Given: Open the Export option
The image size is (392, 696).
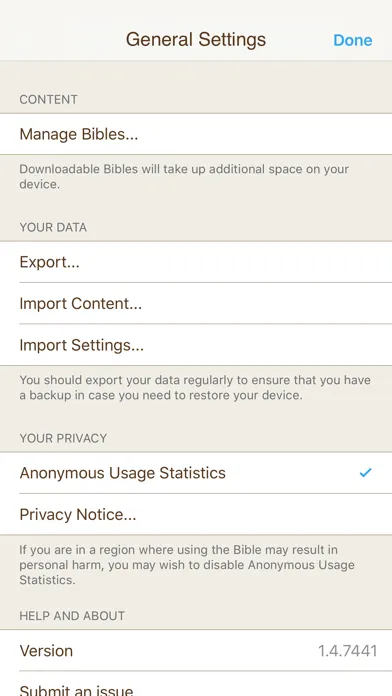Looking at the screenshot, I should [x=196, y=262].
